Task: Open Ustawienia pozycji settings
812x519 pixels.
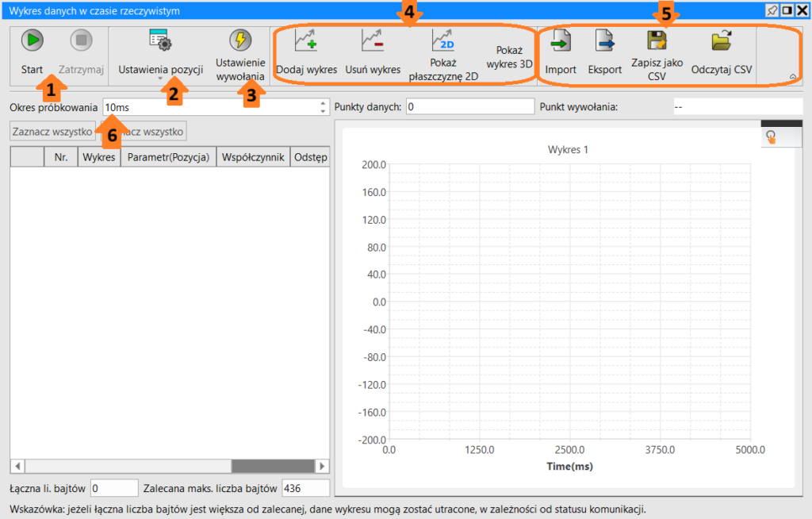Action: pos(160,52)
